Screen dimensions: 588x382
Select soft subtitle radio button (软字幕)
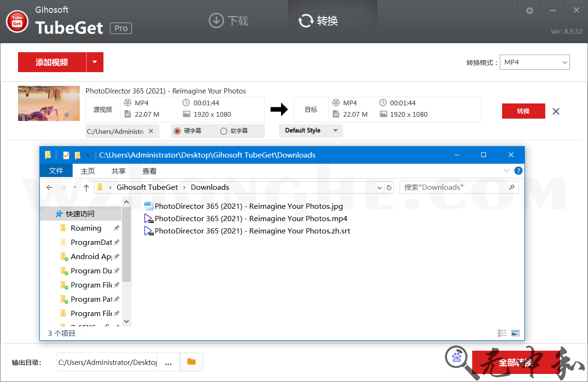click(224, 131)
